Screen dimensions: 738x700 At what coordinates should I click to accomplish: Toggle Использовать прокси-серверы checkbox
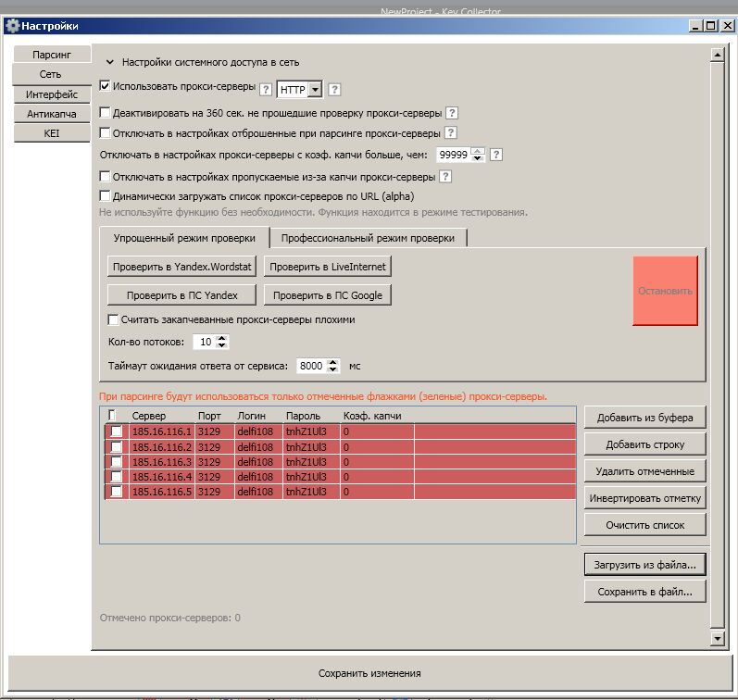click(105, 86)
